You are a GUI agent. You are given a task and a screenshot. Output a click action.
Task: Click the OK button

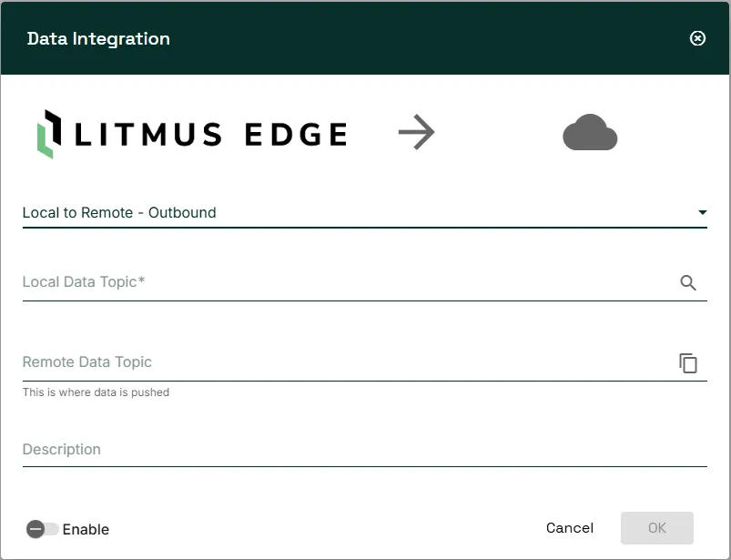657,528
